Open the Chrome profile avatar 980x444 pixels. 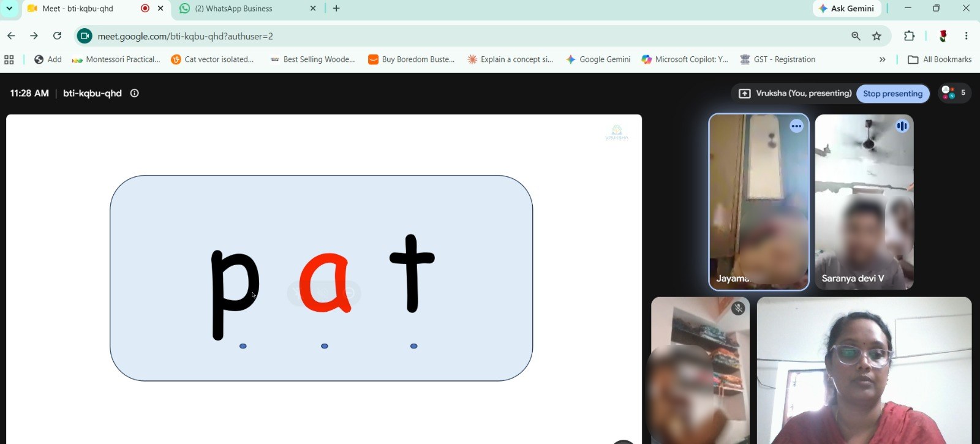tap(943, 36)
